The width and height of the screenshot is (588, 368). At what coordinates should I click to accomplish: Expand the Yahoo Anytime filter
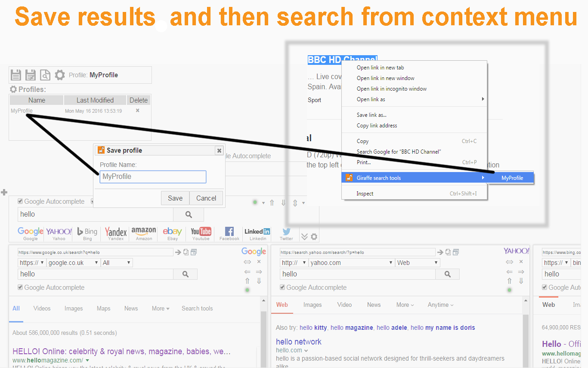coord(441,305)
